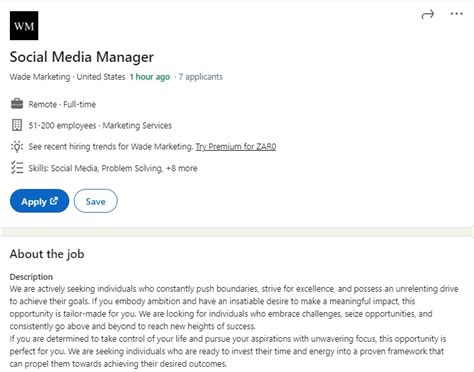Click 'See recent hiring trends' text

[111, 146]
